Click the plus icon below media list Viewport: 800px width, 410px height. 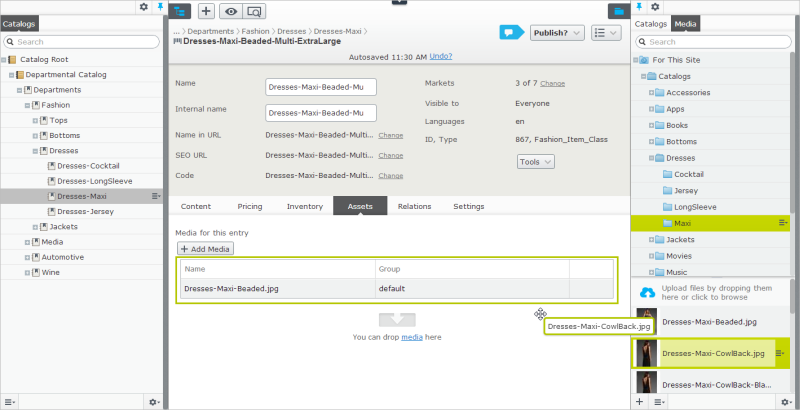640,401
